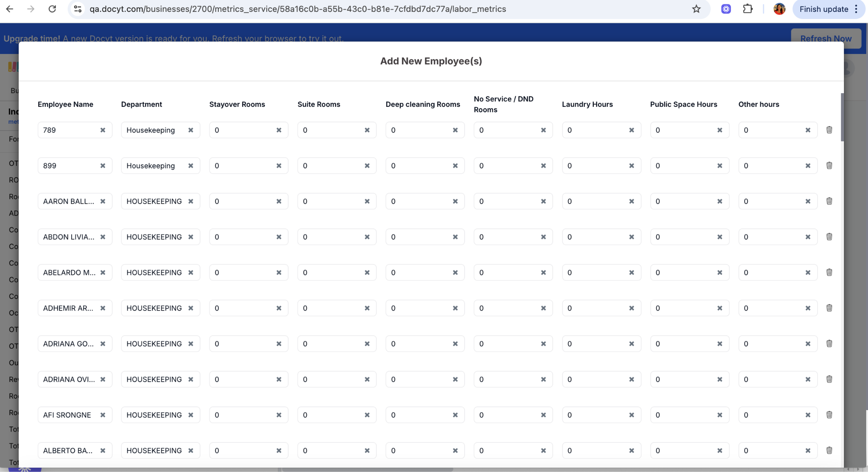The width and height of the screenshot is (868, 472).
Task: Delete the ALBERTO BA row via trash icon
Action: pyautogui.click(x=829, y=450)
